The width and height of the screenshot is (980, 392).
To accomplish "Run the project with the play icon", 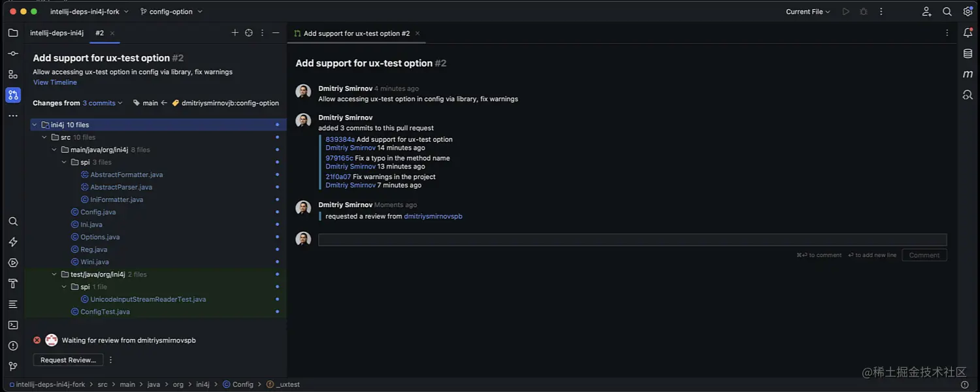I will point(845,11).
